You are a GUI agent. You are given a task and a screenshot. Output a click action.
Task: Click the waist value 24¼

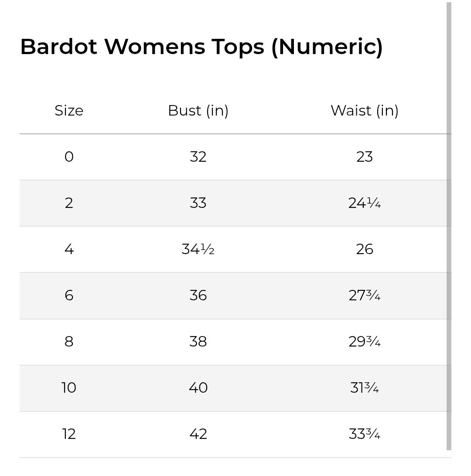coord(365,203)
